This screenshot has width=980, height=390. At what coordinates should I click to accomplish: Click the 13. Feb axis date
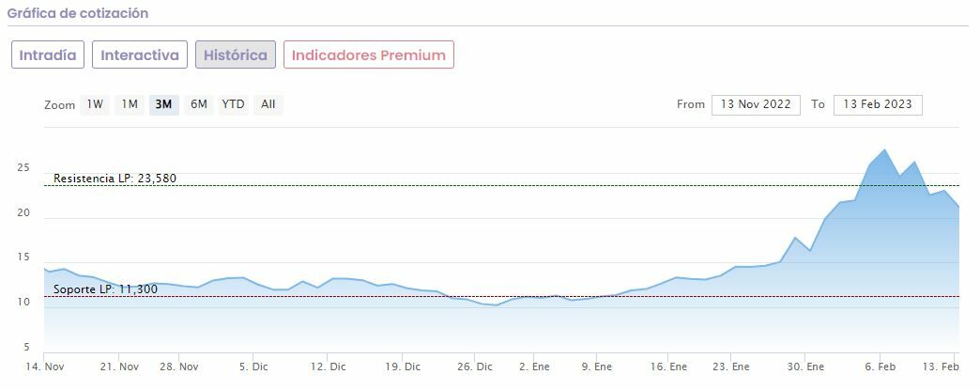942,366
